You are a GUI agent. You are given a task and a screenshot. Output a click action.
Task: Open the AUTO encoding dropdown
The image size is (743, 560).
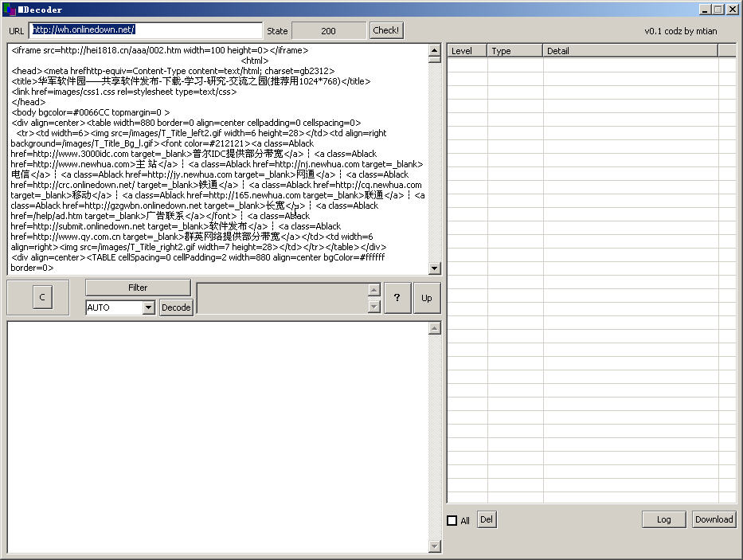click(148, 307)
